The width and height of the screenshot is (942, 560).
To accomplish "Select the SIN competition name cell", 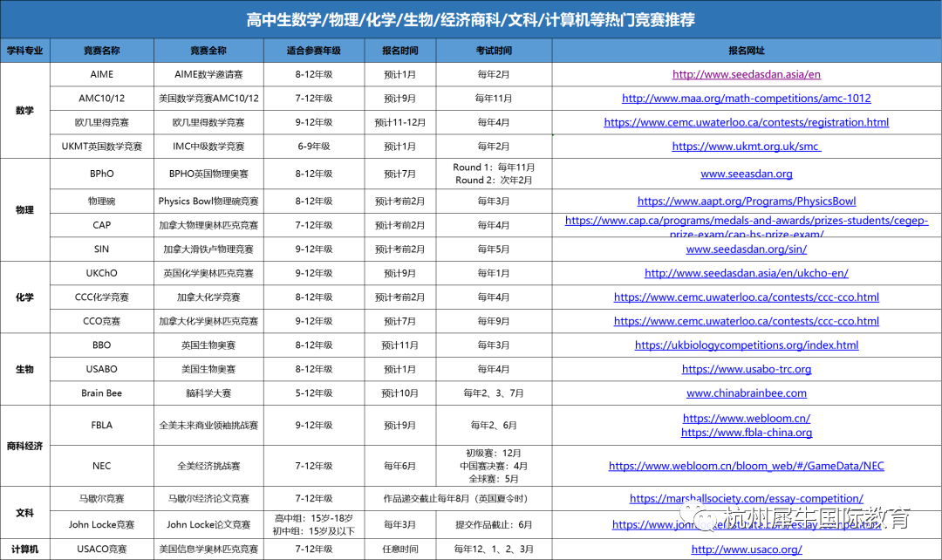I will [101, 249].
